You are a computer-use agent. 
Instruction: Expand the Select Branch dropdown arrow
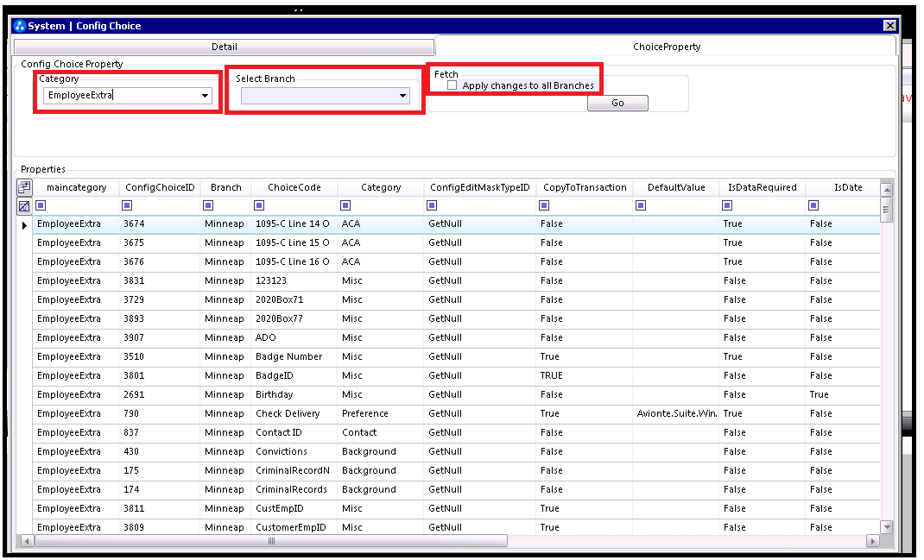coord(403,96)
